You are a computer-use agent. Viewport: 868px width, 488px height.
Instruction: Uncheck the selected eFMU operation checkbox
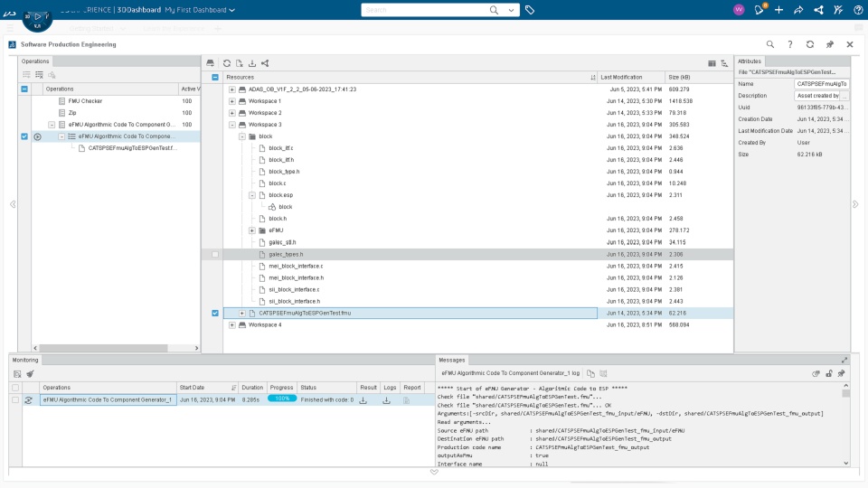click(x=24, y=136)
